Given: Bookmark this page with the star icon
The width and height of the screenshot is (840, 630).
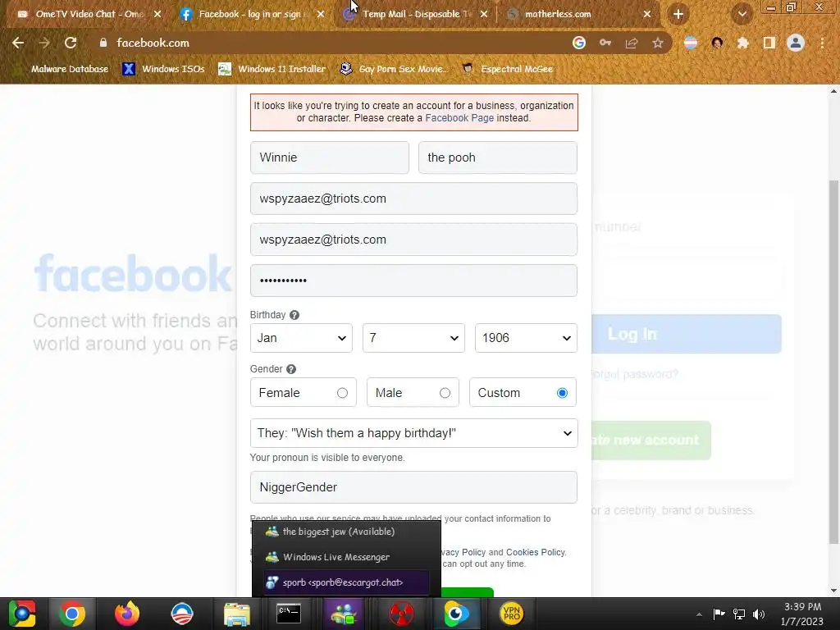Looking at the screenshot, I should [x=658, y=43].
